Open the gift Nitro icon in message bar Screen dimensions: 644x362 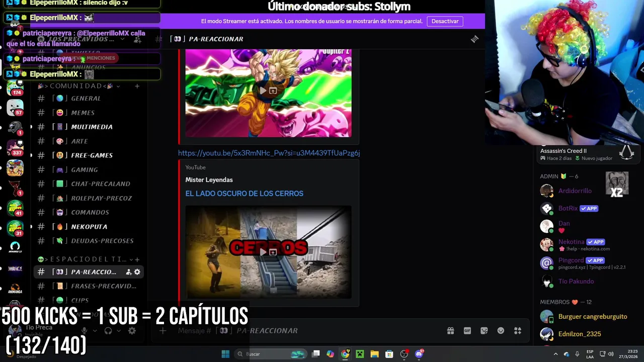(450, 330)
